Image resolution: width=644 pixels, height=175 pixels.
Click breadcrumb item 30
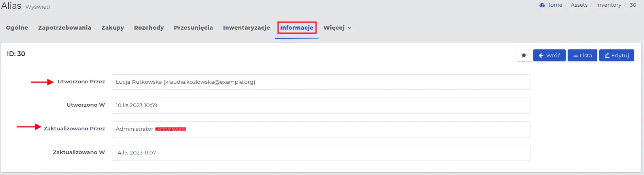pyautogui.click(x=633, y=5)
